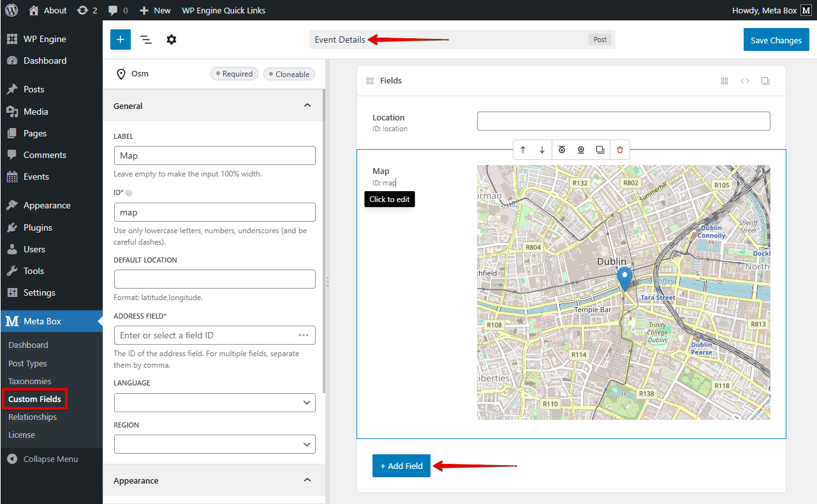Image resolution: width=817 pixels, height=504 pixels.
Task: Open the Language dropdown
Action: click(x=214, y=403)
